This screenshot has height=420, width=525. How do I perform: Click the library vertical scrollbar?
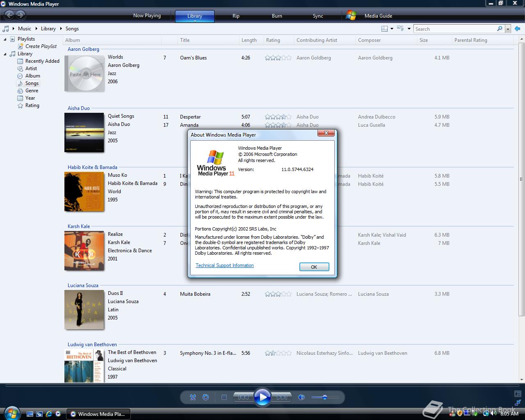(x=521, y=179)
